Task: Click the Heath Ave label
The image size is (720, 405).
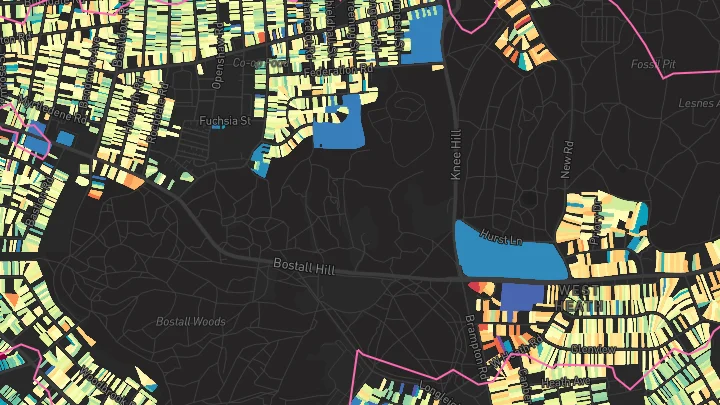Action: click(x=565, y=382)
